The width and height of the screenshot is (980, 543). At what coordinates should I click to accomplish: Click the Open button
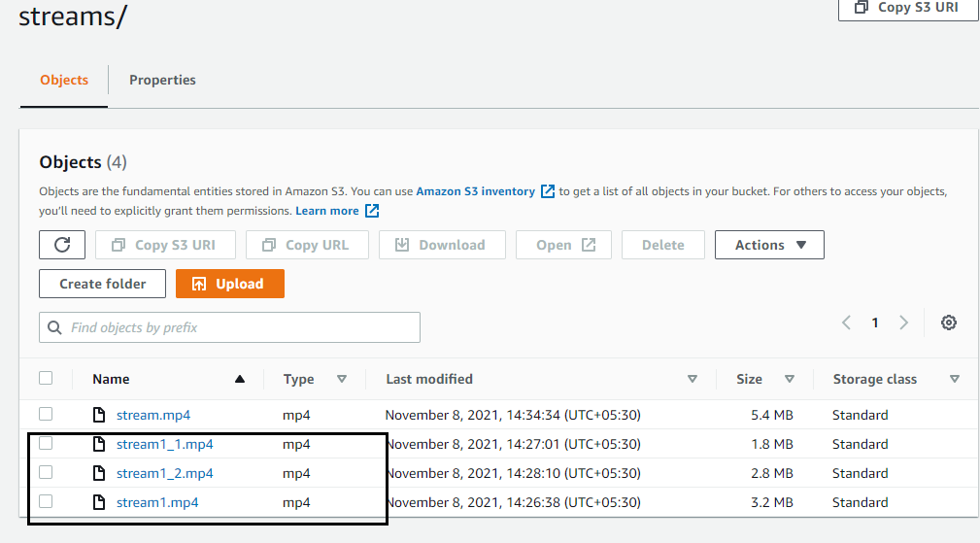(563, 245)
